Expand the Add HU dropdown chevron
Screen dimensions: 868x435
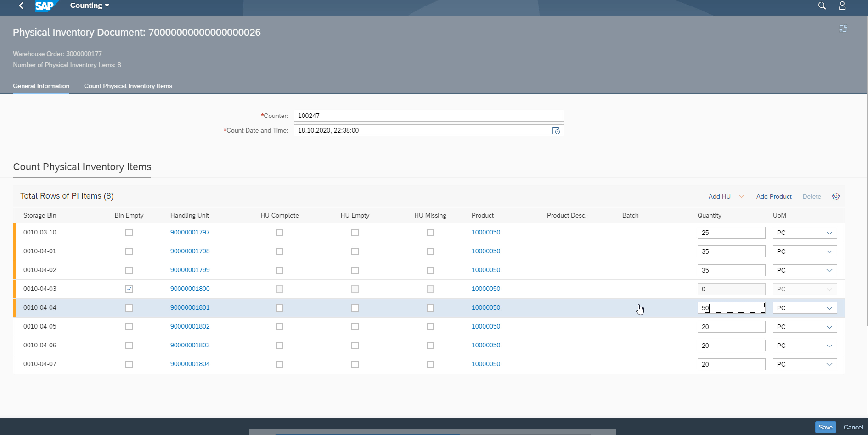tap(742, 196)
